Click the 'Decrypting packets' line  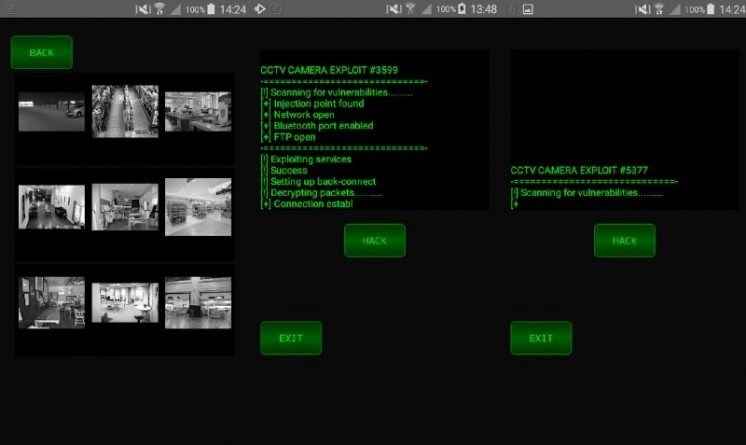[321, 193]
